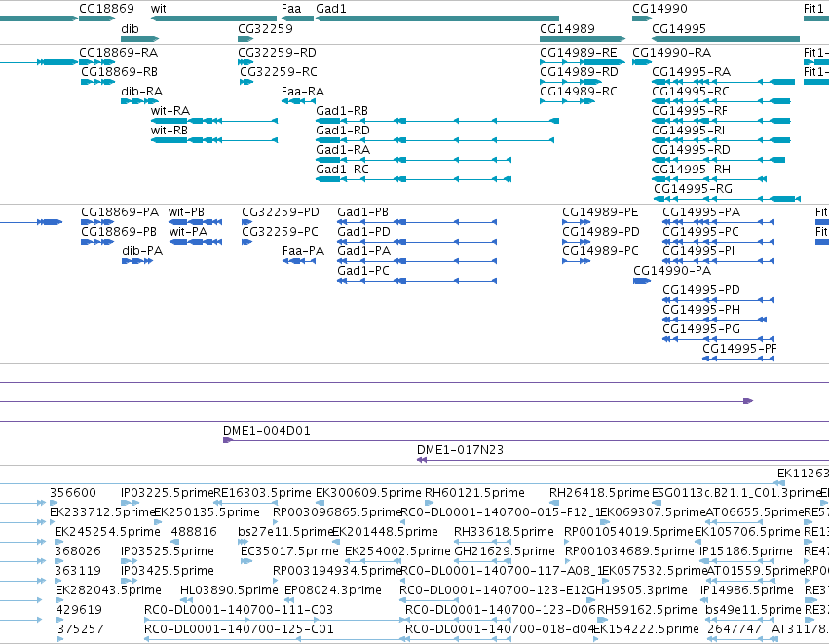
Task: Select transcript CG18869-RB
Action: click(97, 82)
